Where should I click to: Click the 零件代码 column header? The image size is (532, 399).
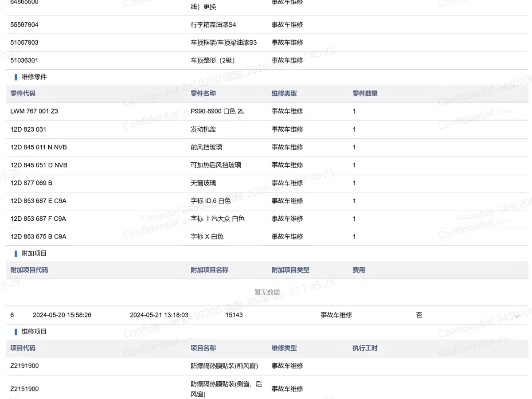pyautogui.click(x=23, y=94)
